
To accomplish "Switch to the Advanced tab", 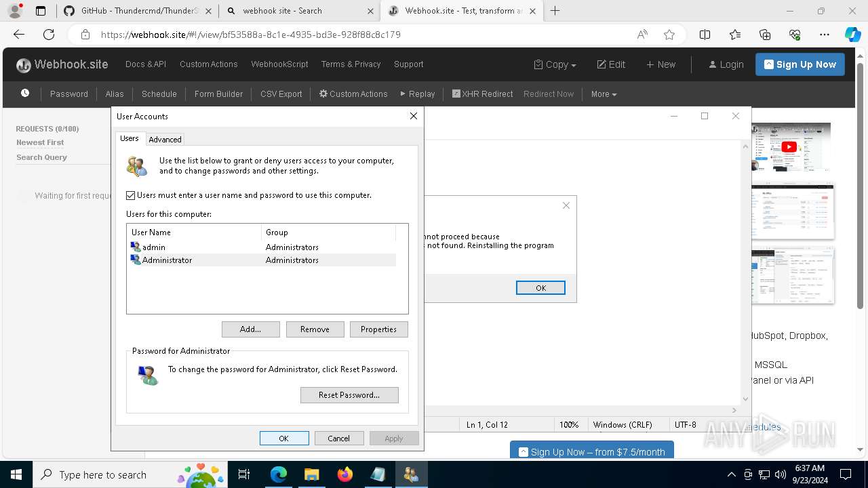I will (165, 139).
